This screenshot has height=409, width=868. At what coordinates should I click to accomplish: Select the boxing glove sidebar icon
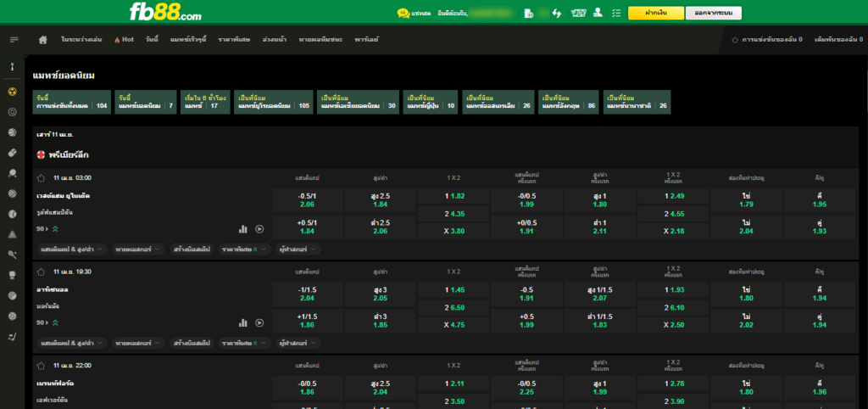12,275
